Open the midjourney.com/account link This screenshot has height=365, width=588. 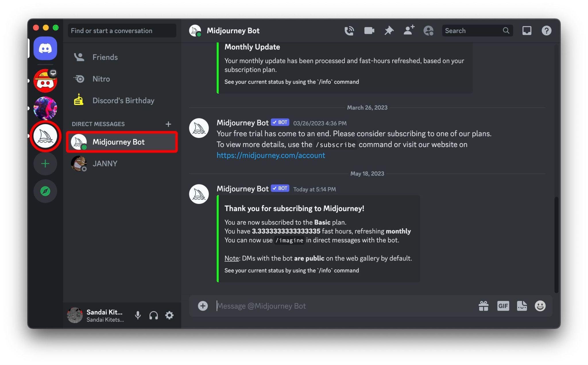pos(271,155)
